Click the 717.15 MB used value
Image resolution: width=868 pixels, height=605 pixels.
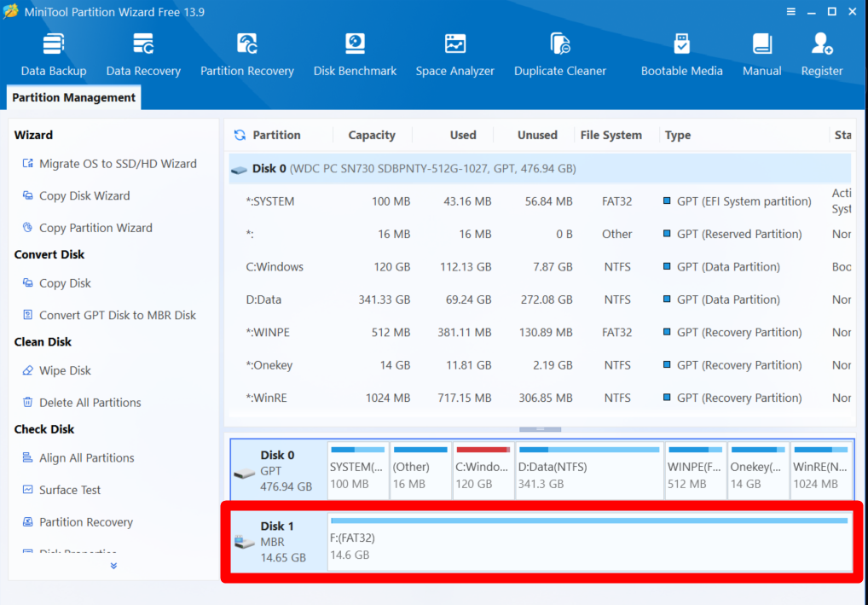click(x=465, y=398)
